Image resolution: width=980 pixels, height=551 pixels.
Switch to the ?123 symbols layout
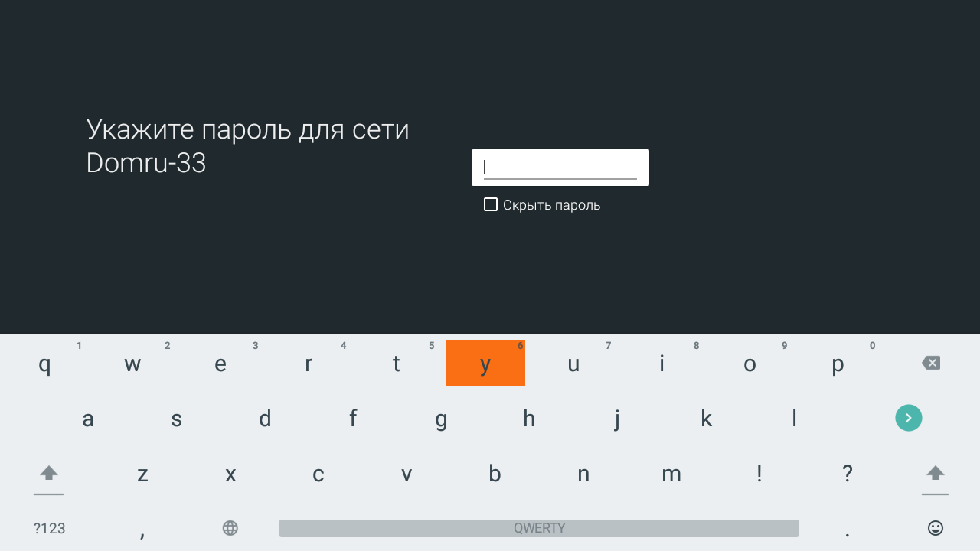tap(49, 528)
